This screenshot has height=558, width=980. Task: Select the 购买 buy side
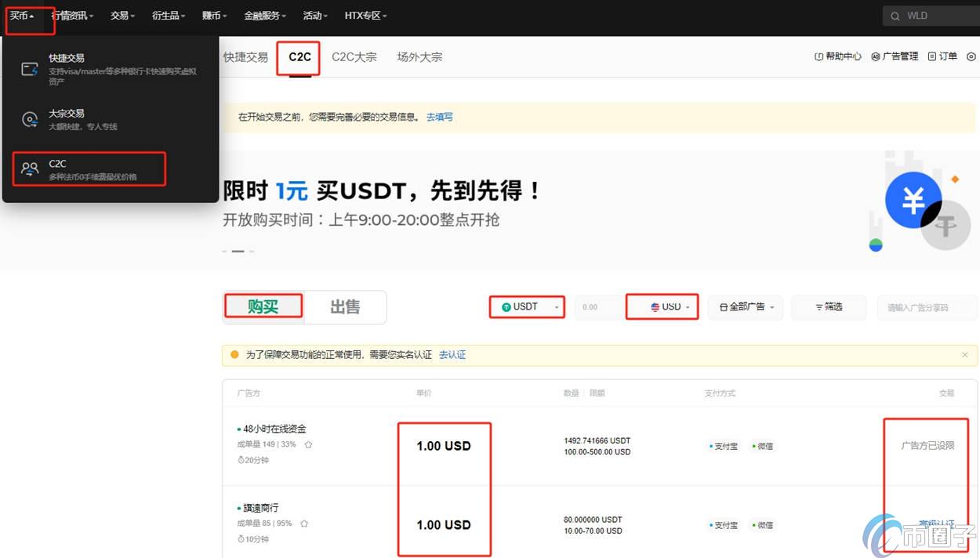(x=263, y=306)
